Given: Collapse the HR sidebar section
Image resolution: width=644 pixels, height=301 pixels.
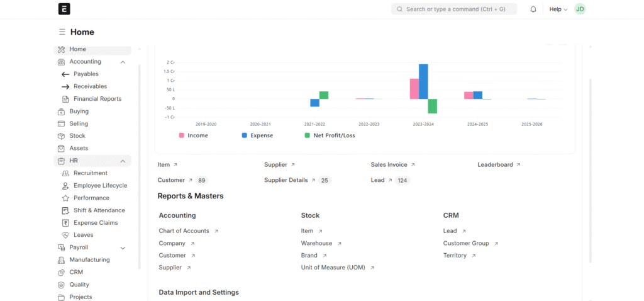Looking at the screenshot, I should tap(123, 161).
